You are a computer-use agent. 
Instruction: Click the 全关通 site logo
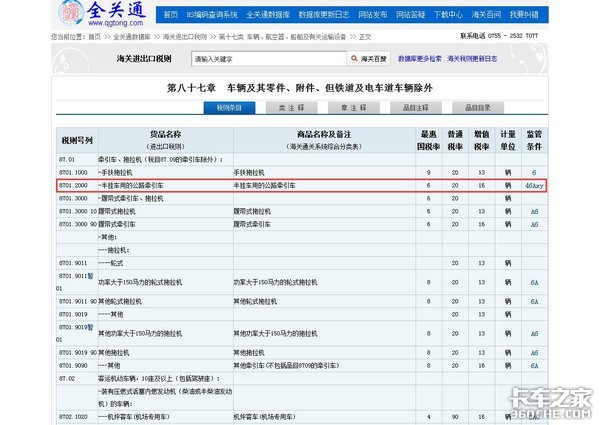pos(102,13)
